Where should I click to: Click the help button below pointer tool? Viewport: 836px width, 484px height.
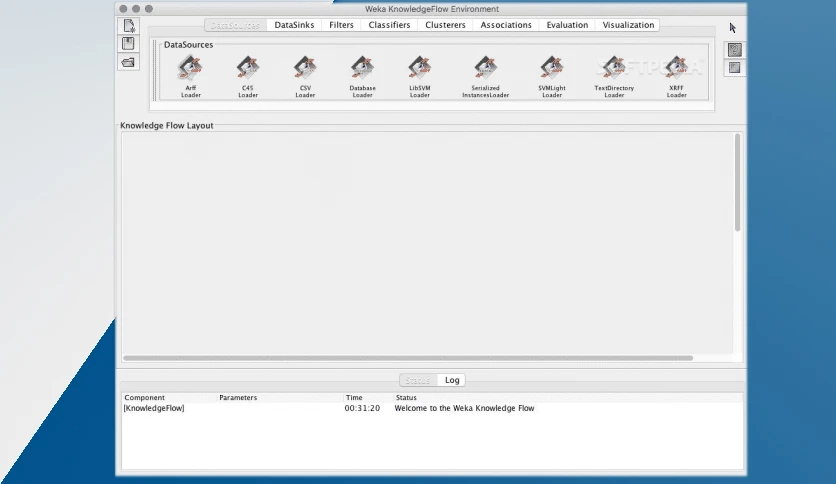click(x=735, y=50)
